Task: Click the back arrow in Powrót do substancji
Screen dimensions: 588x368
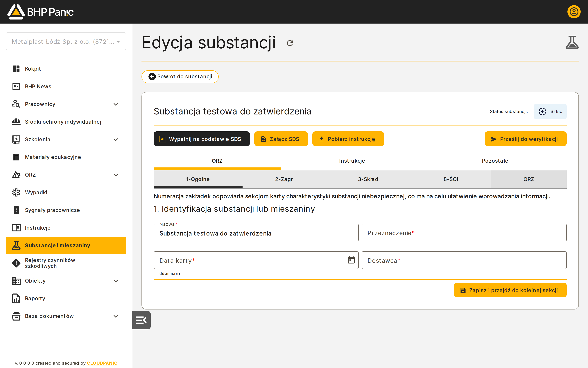Action: point(152,77)
